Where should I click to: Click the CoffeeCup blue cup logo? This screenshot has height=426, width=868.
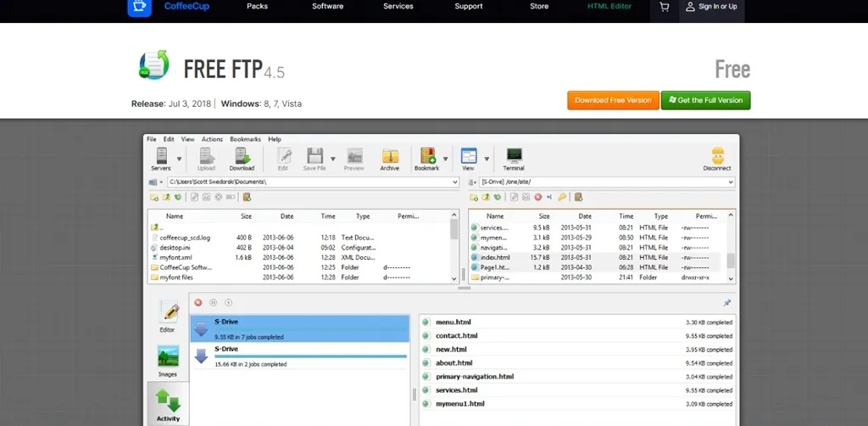click(x=140, y=7)
